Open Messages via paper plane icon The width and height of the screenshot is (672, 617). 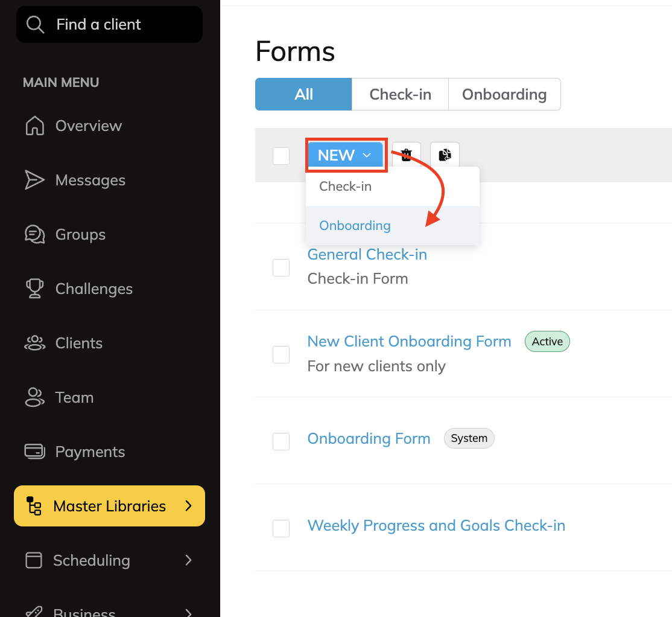point(34,180)
